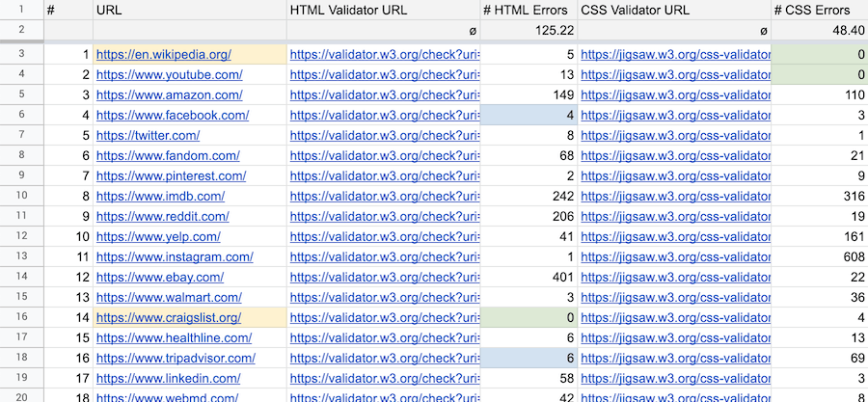Select the # HTML Errors header cell

(529, 10)
